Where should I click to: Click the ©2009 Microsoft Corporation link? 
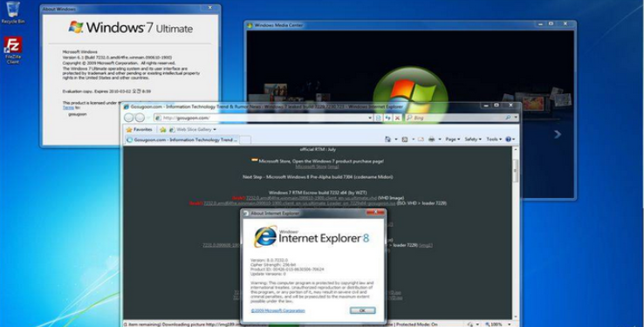278,310
